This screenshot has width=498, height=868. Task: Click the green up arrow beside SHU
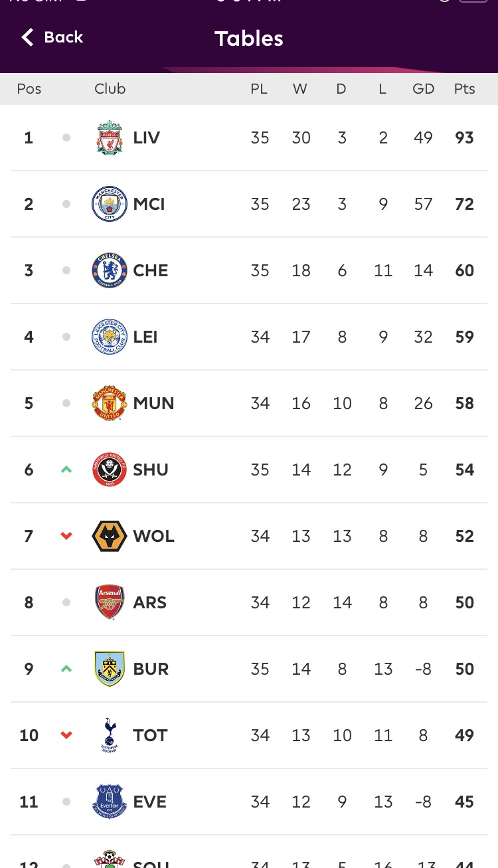tap(66, 470)
